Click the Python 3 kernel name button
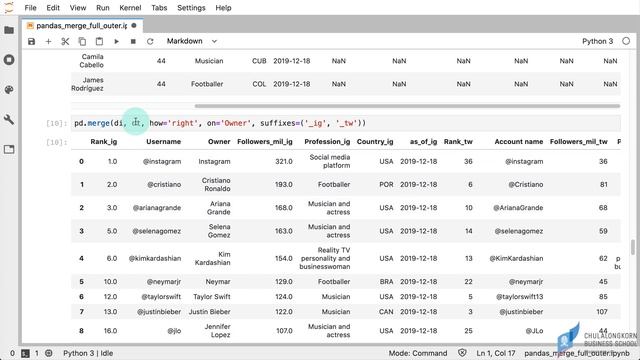Viewport: 640px width, 360px height. tap(597, 41)
